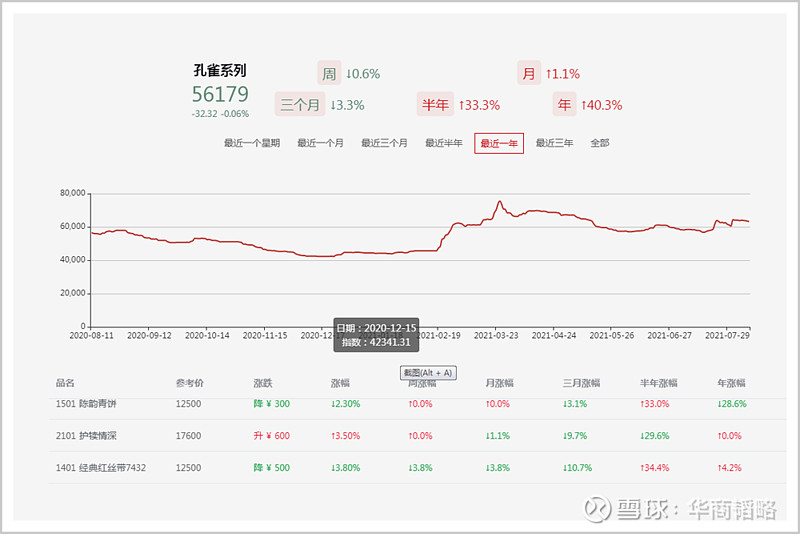Viewport: 800px width, 534px height.
Task: Click the 20,000 y-axis label
Action: (72, 293)
